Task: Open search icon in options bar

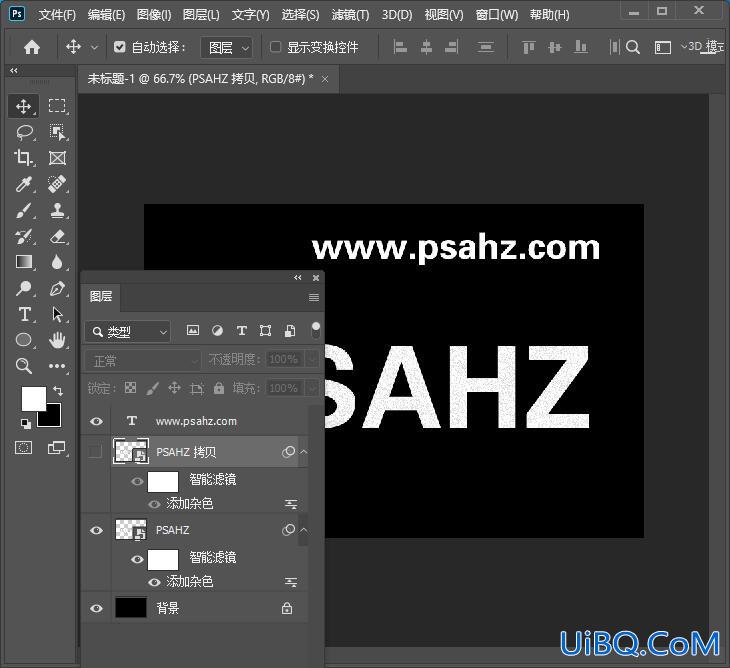Action: 633,47
